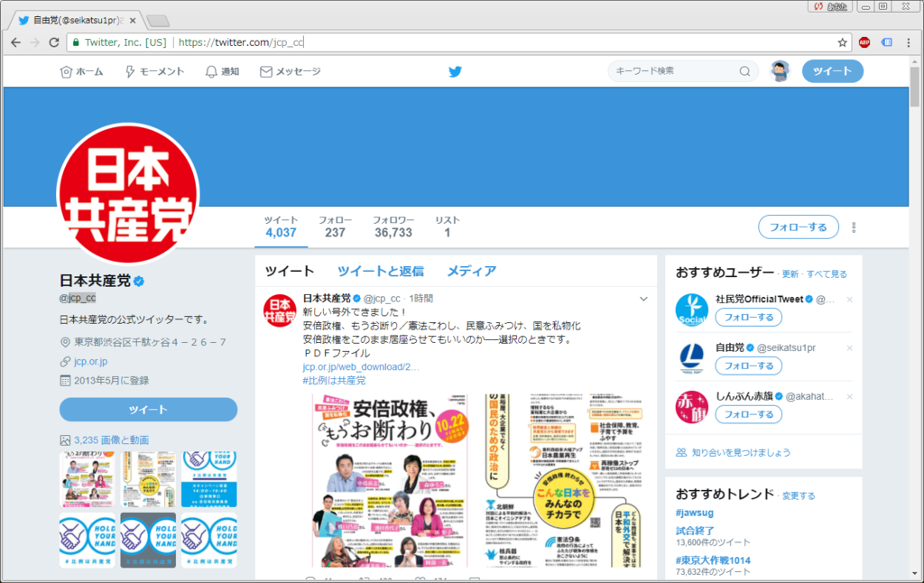Click 変更する next to おすすめトレンド
The height and width of the screenshot is (583, 924).
point(799,495)
